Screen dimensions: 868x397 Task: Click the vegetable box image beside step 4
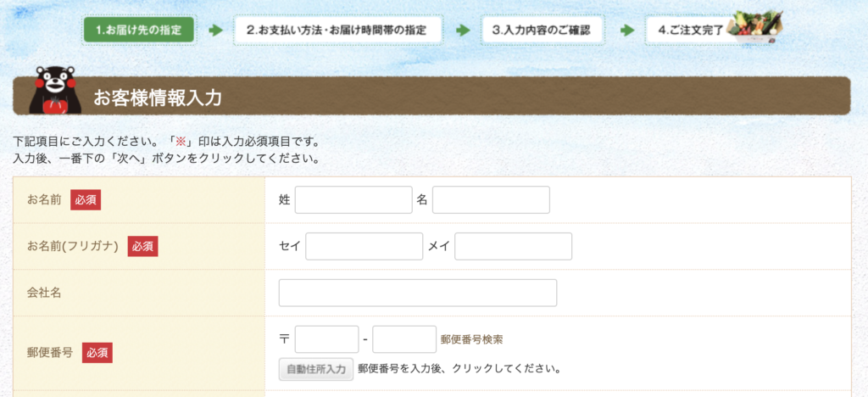(755, 28)
